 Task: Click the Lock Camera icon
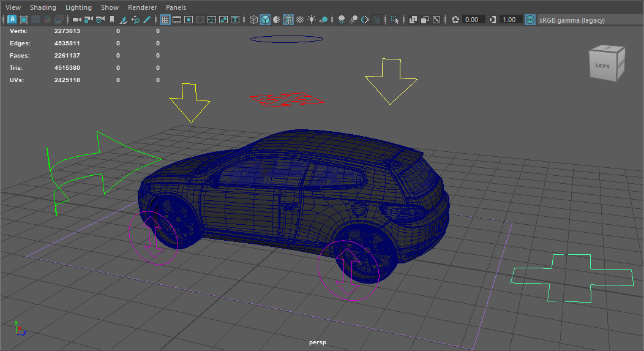(x=88, y=20)
